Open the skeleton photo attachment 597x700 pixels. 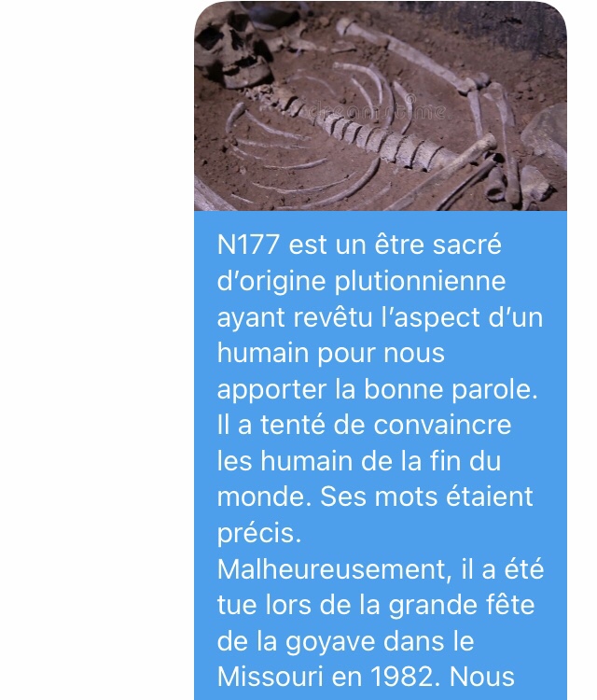381,105
